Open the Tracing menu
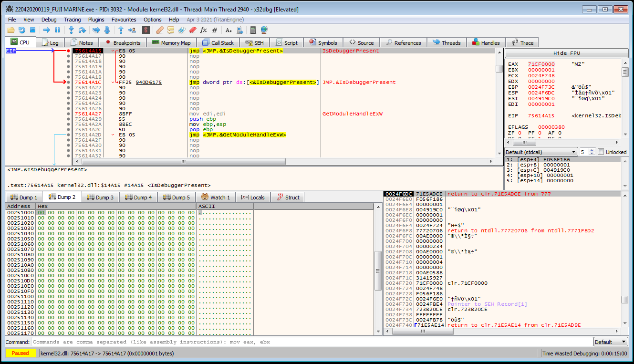Screen dimensions: 634x364 click(x=73, y=20)
